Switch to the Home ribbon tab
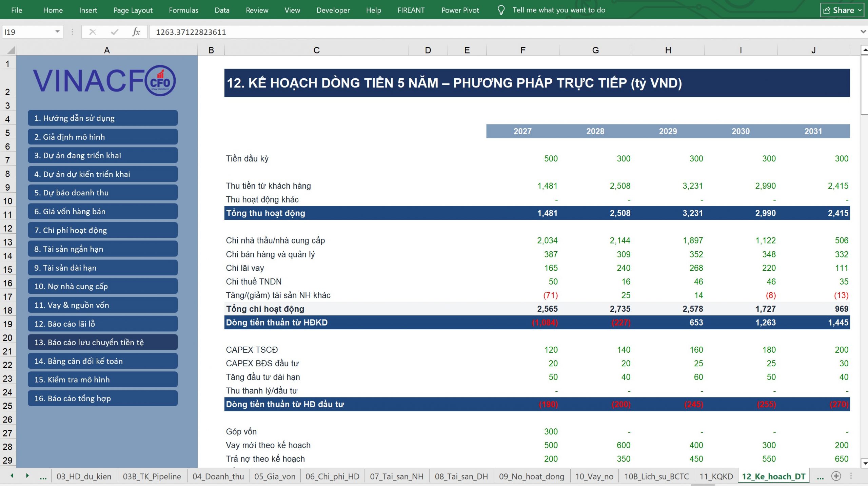 (x=53, y=10)
